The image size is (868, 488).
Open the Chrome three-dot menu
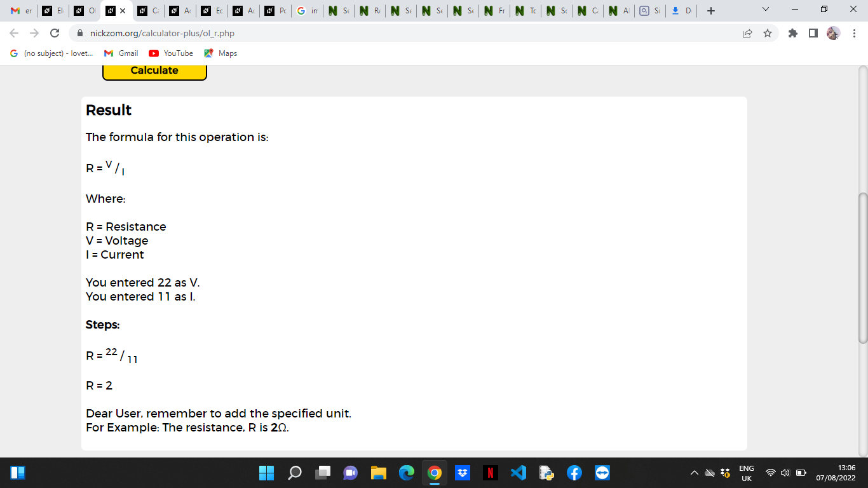coord(854,33)
